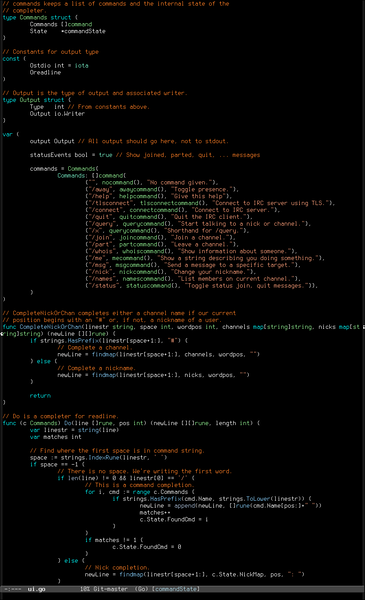The image size is (365, 600).
Task: Click the "/msg" msgcommand() entry
Action: point(193,265)
